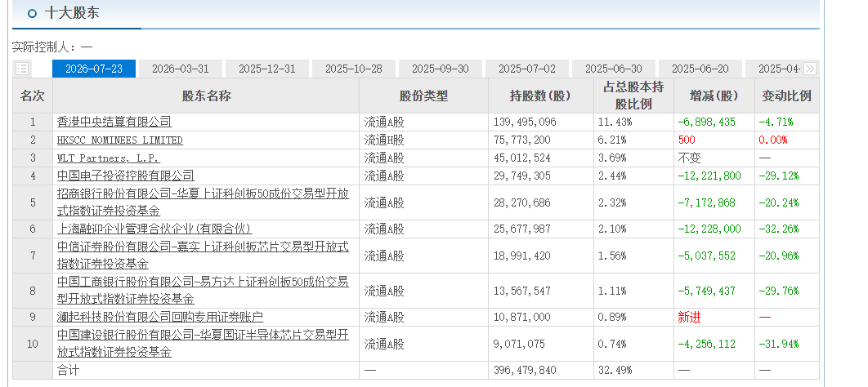The height and width of the screenshot is (387, 868).
Task: Click the 股份类型 column header
Action: [423, 96]
